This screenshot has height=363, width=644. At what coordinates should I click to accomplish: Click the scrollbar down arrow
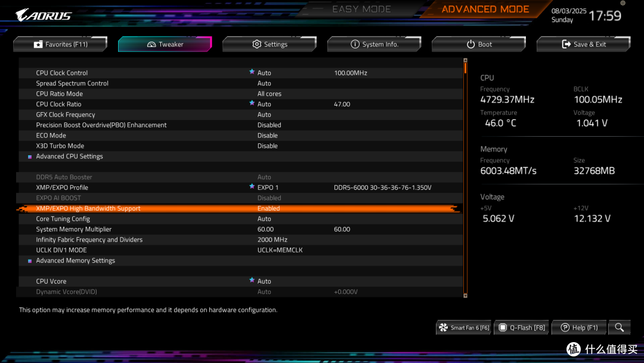coord(465,296)
